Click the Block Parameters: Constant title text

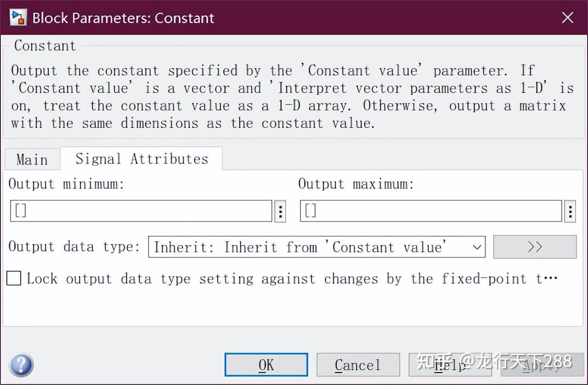point(123,18)
